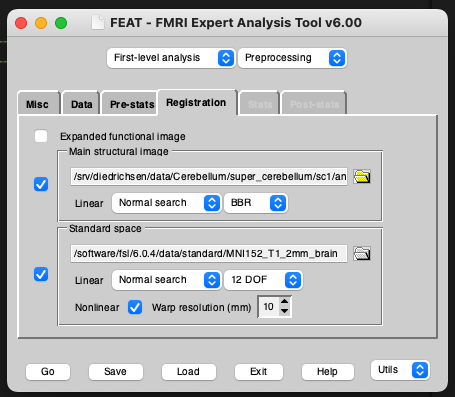Image resolution: width=455 pixels, height=397 pixels.
Task: Open the Preprocessing analysis stage dropdown
Action: 292,58
